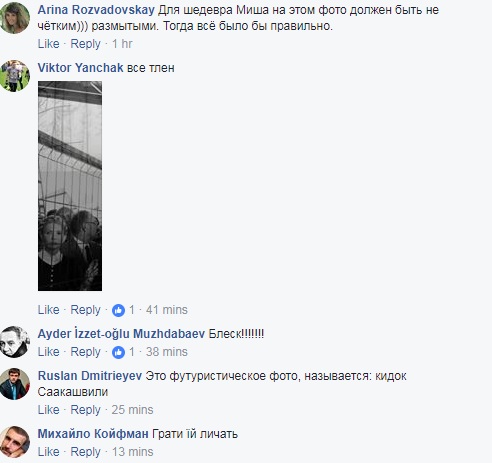Open Arina Rozvadovskay's profile avatar

click(15, 18)
